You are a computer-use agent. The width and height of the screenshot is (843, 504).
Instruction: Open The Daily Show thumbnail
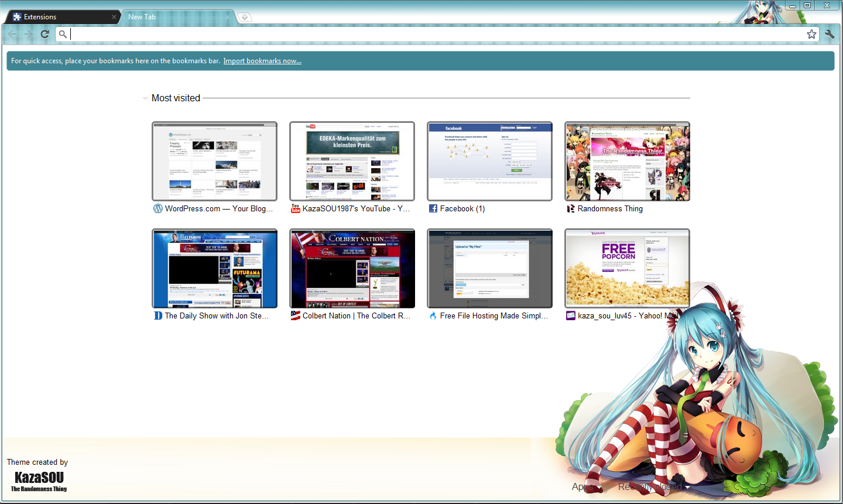(214, 268)
